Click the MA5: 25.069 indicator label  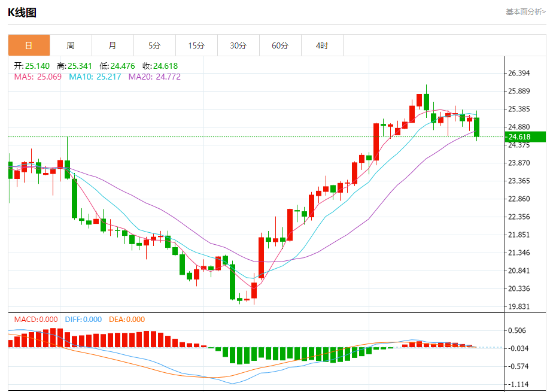(38, 77)
